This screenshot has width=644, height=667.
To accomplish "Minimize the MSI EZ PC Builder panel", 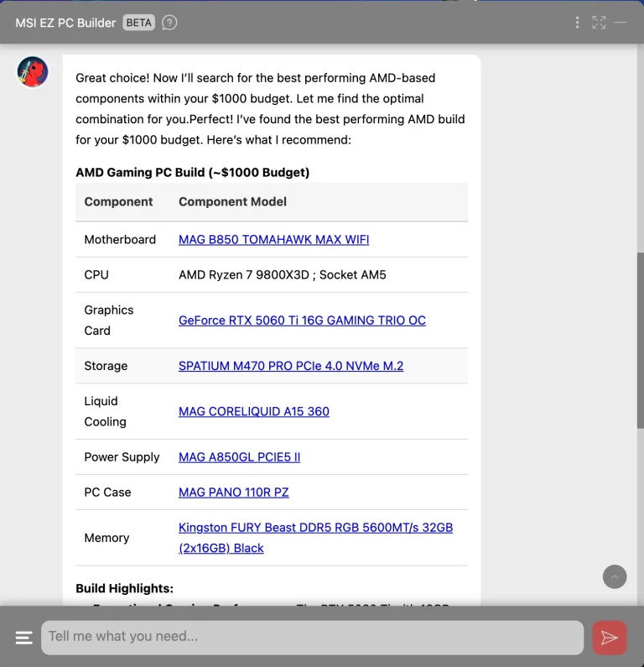I will (621, 23).
